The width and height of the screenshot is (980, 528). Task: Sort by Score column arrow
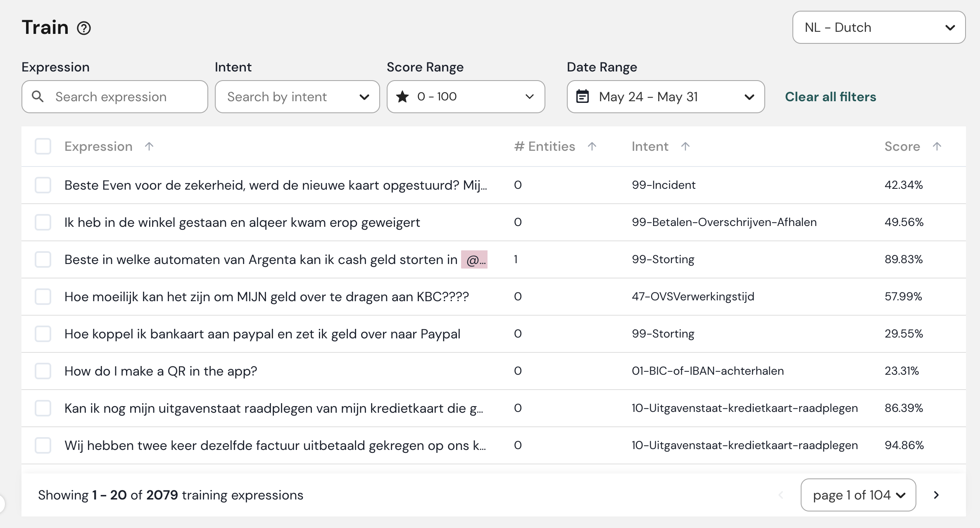[x=937, y=146]
